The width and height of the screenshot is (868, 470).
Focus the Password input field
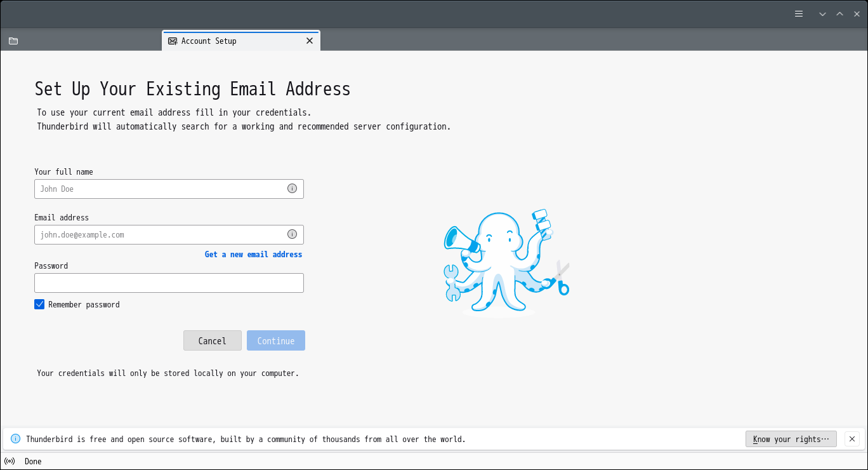(169, 283)
